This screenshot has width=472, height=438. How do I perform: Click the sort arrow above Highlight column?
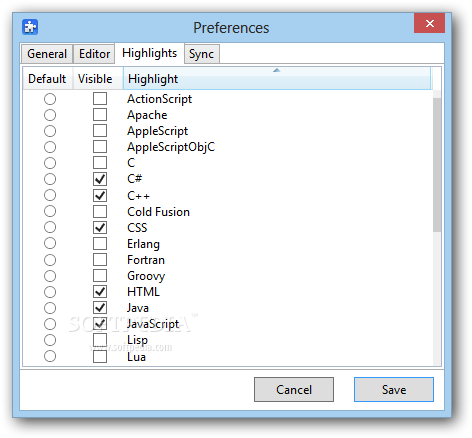point(276,70)
